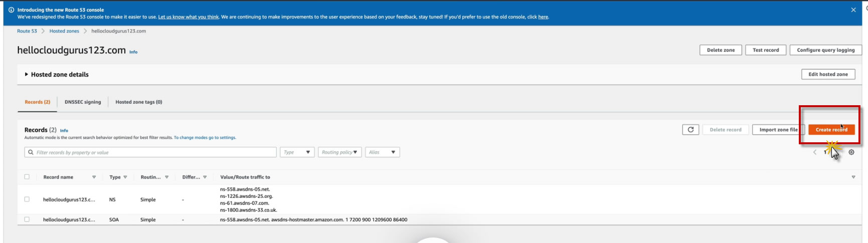Open the Type filter dropdown
The width and height of the screenshot is (868, 243).
pos(297,152)
